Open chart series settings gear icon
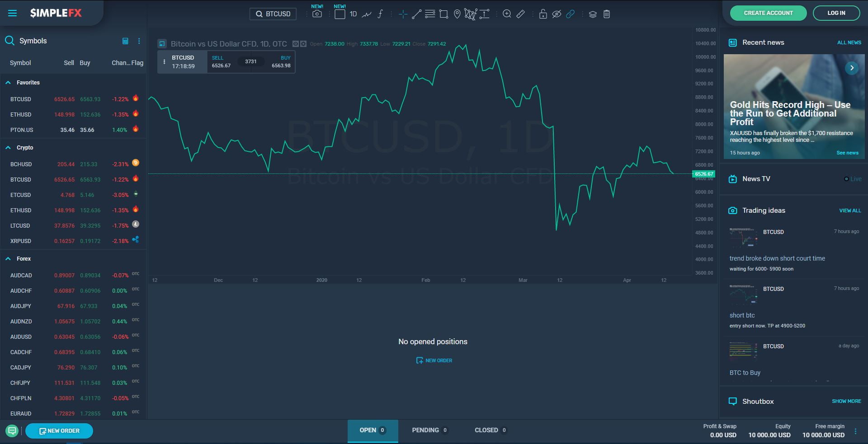The image size is (868, 444). (303, 44)
